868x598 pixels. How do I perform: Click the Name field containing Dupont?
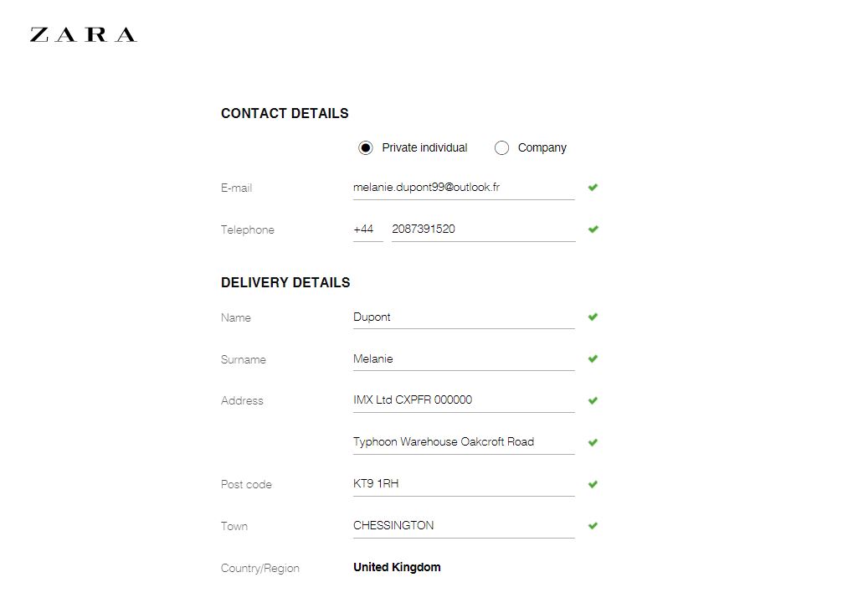coord(464,317)
